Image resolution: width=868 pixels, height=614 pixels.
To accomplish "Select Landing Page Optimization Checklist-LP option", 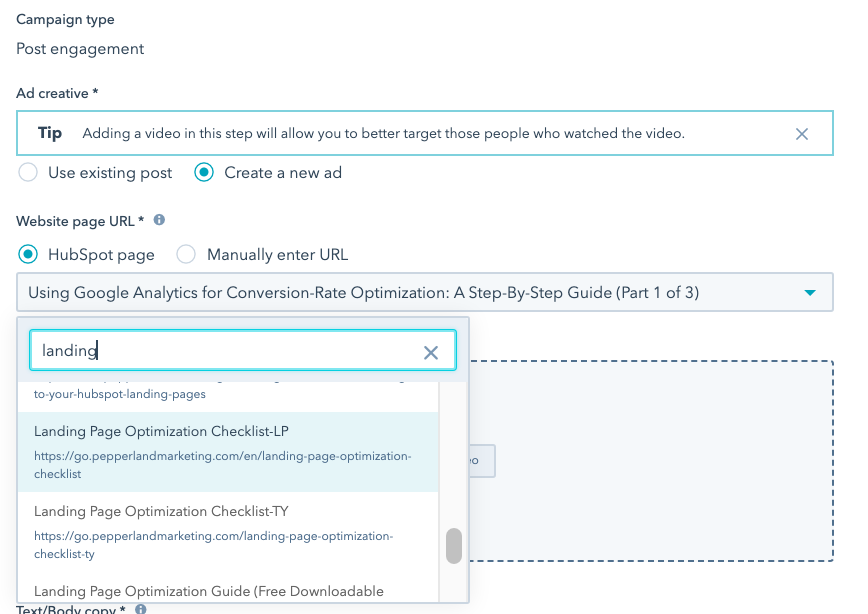I will pyautogui.click(x=228, y=452).
